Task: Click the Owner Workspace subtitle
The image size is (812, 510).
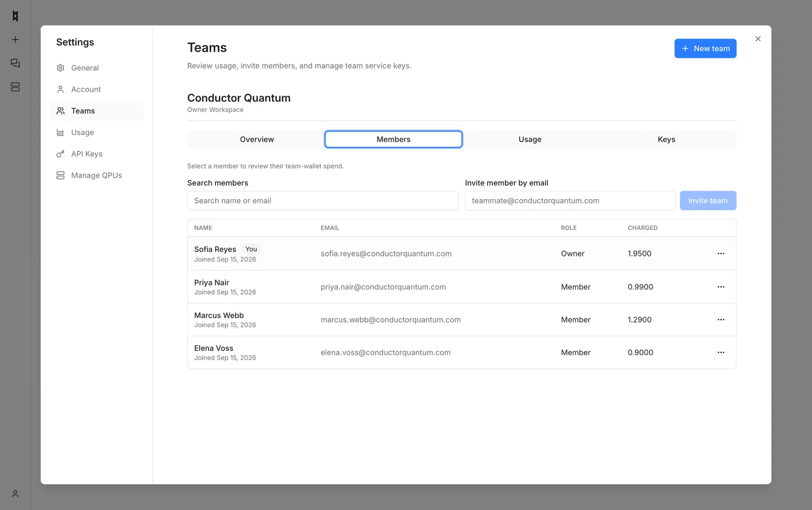Action: click(x=215, y=110)
